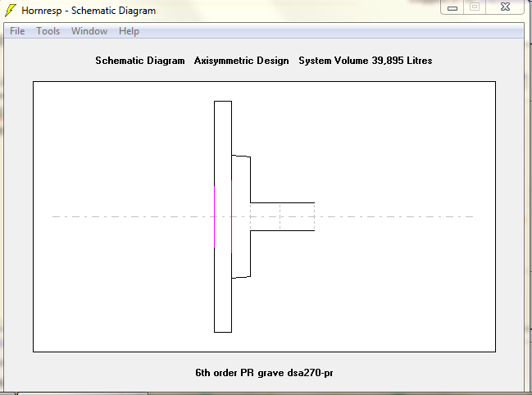Open the Window menu
This screenshot has height=395, width=532.
tap(89, 31)
